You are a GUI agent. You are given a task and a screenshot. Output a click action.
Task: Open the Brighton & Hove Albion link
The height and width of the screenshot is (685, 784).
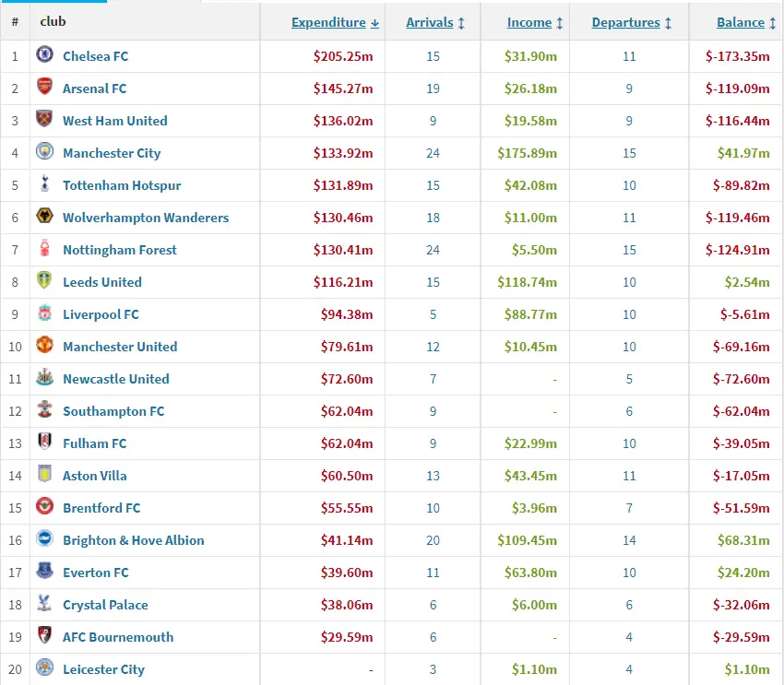(134, 540)
